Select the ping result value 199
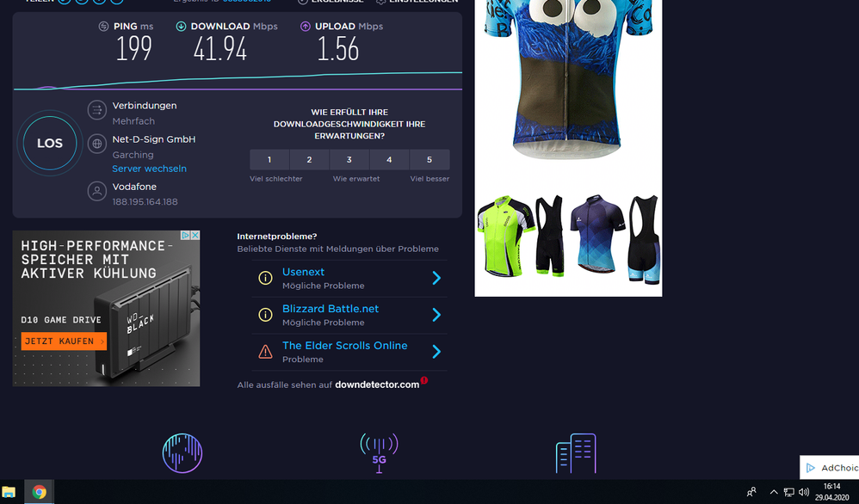859x504 pixels. tap(133, 49)
